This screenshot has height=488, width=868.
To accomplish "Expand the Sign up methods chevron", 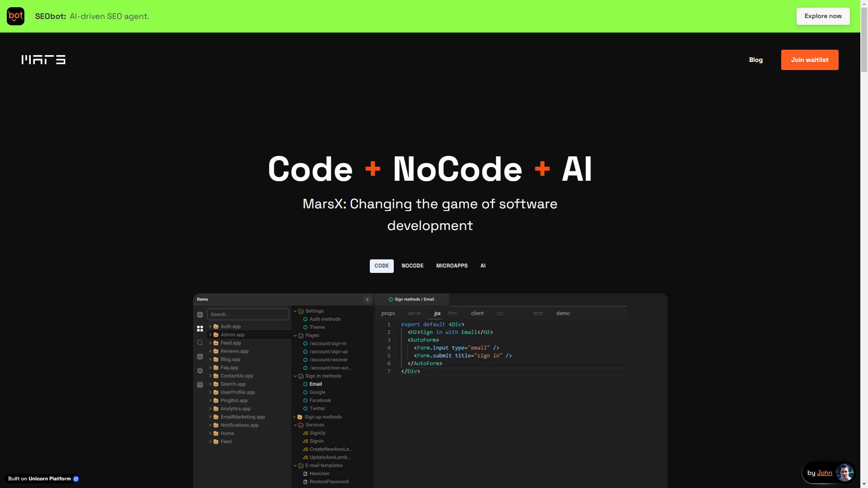I will pos(294,417).
